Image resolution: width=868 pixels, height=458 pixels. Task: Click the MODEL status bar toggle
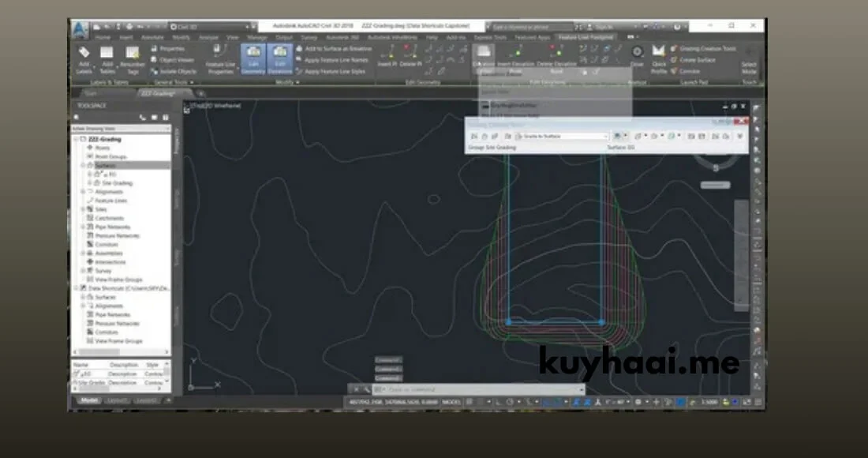[451, 402]
